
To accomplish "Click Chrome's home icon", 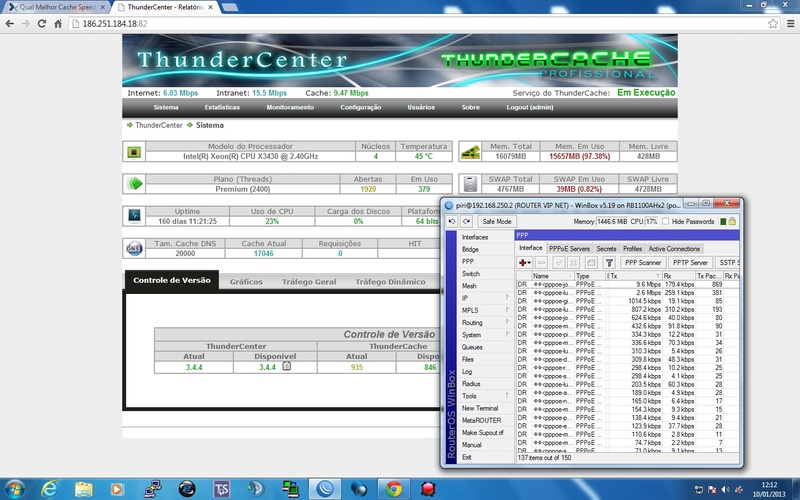I will [58, 23].
